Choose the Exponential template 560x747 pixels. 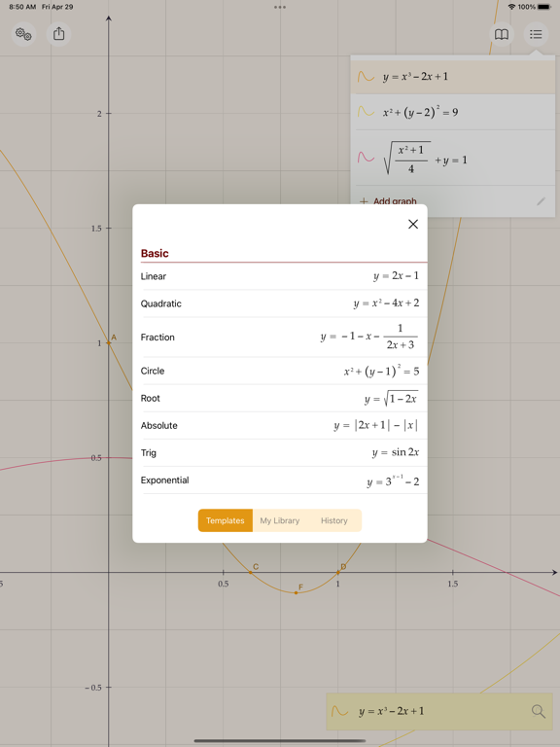coord(280,480)
